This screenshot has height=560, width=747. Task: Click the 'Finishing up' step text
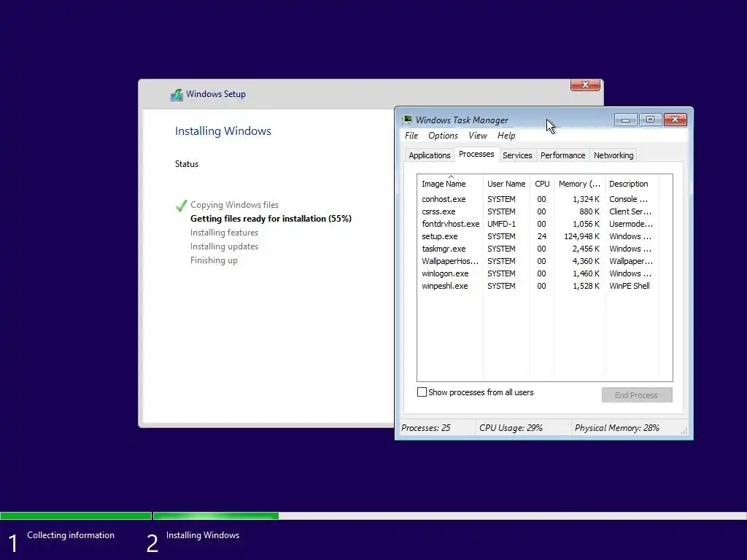coord(214,260)
